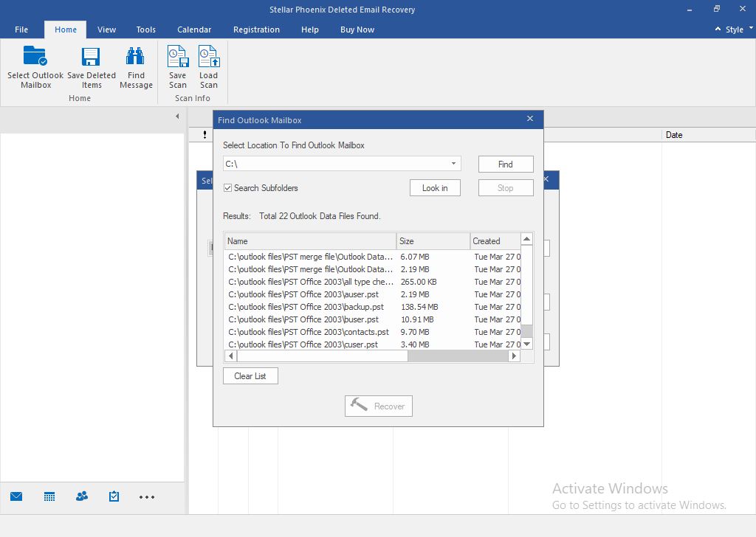
Task: Click the Date column header in the message list
Action: (708, 135)
